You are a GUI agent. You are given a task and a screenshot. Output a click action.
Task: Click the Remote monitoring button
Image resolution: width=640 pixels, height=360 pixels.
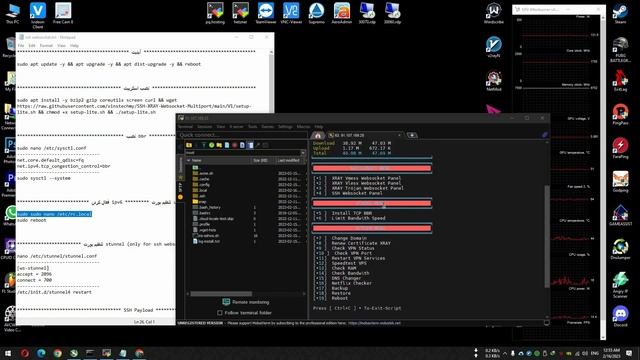pyautogui.click(x=246, y=302)
